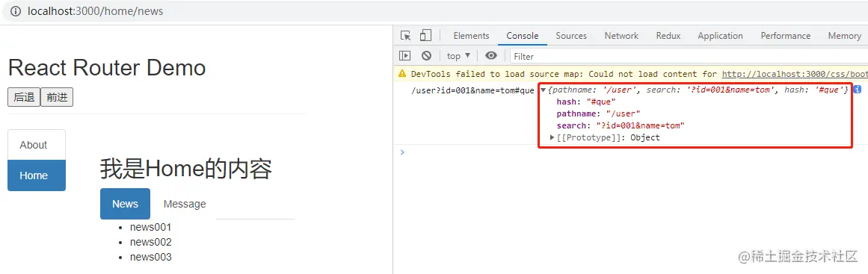Click the 我是Home的内容 heading
The width and height of the screenshot is (868, 274).
[186, 169]
